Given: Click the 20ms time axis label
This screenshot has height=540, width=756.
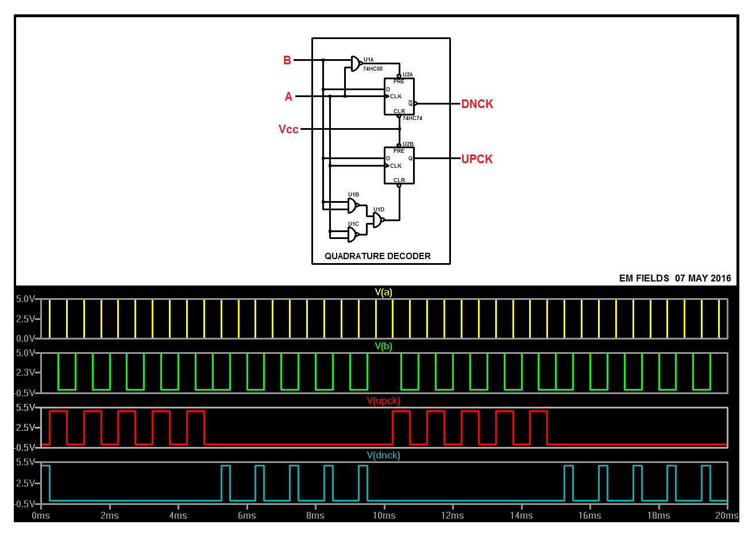Looking at the screenshot, I should pyautogui.click(x=727, y=516).
